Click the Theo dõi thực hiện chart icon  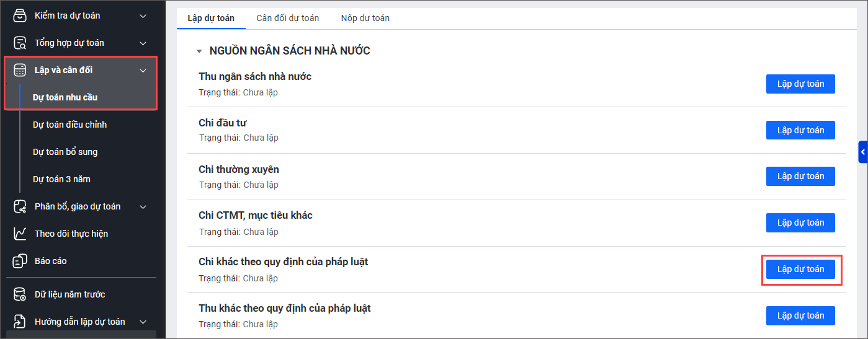pos(20,234)
